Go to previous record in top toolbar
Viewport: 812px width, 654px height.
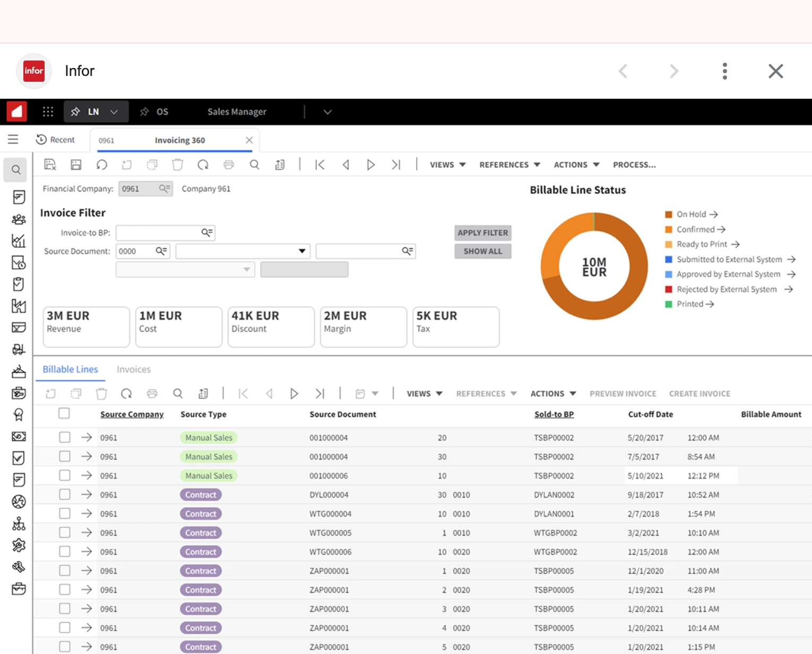click(x=345, y=165)
